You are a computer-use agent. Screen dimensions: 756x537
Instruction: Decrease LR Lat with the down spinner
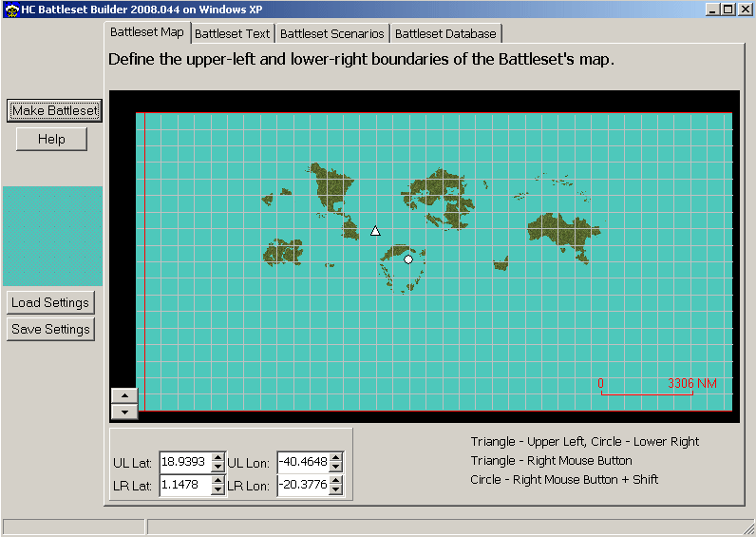click(x=218, y=489)
